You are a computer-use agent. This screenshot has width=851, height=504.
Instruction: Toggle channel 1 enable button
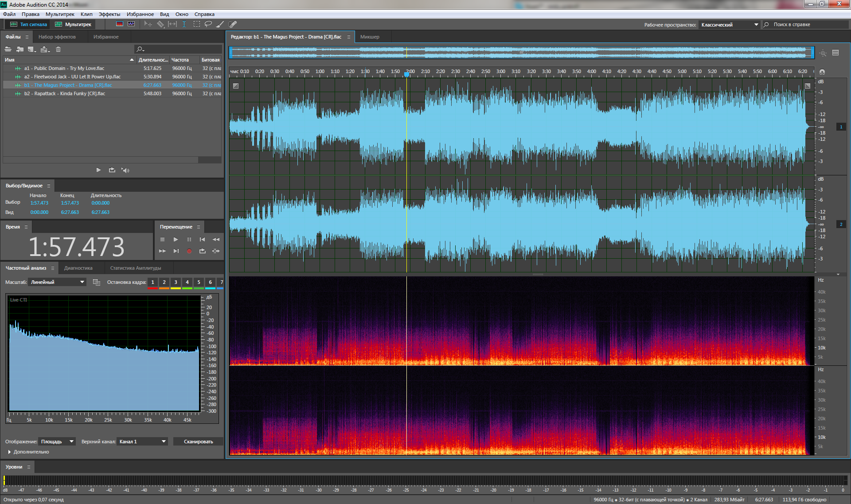[x=841, y=127]
